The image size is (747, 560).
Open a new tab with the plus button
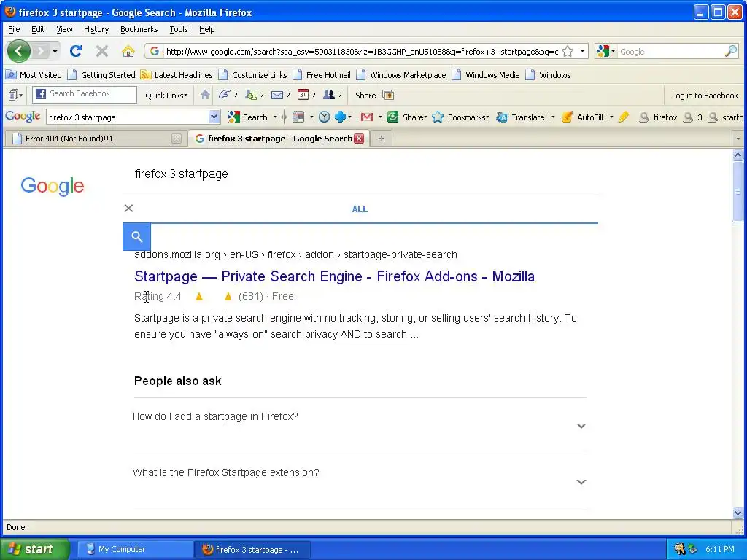[381, 139]
